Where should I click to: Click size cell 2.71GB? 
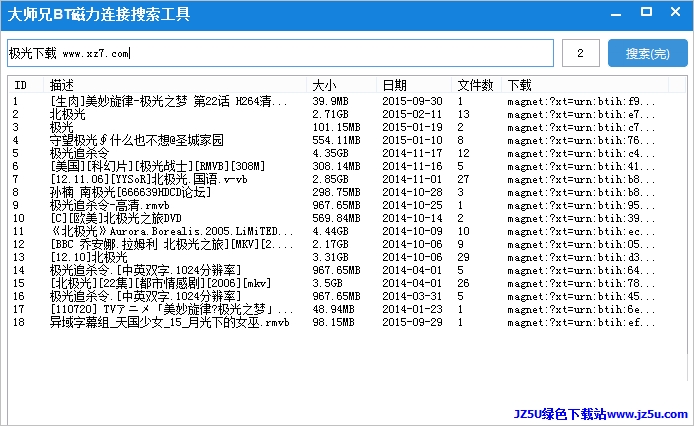pyautogui.click(x=330, y=114)
